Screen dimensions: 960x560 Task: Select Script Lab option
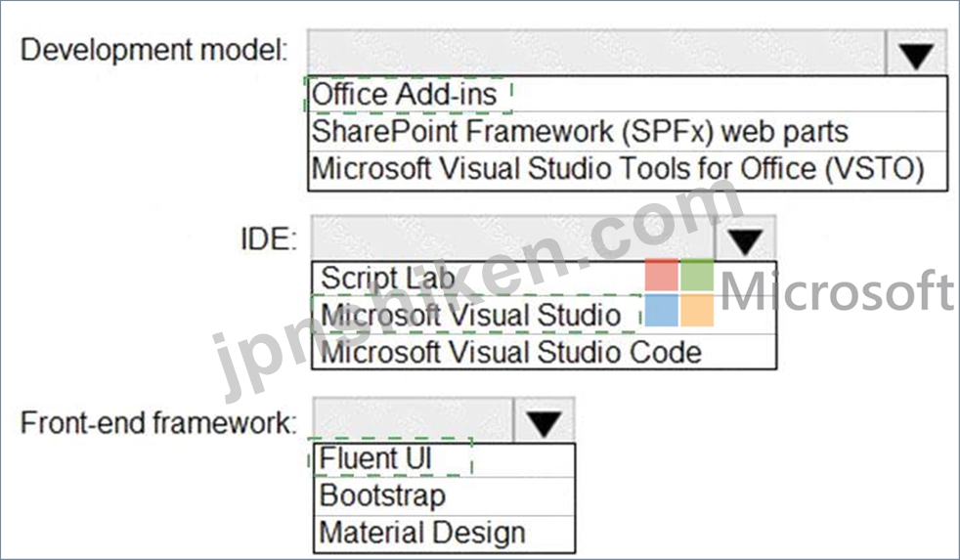tap(544, 279)
